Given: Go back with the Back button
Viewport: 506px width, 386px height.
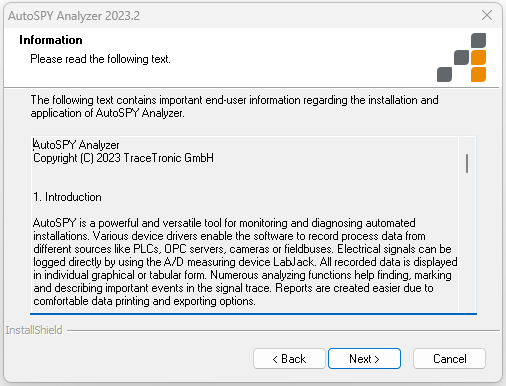Looking at the screenshot, I should pyautogui.click(x=289, y=359).
